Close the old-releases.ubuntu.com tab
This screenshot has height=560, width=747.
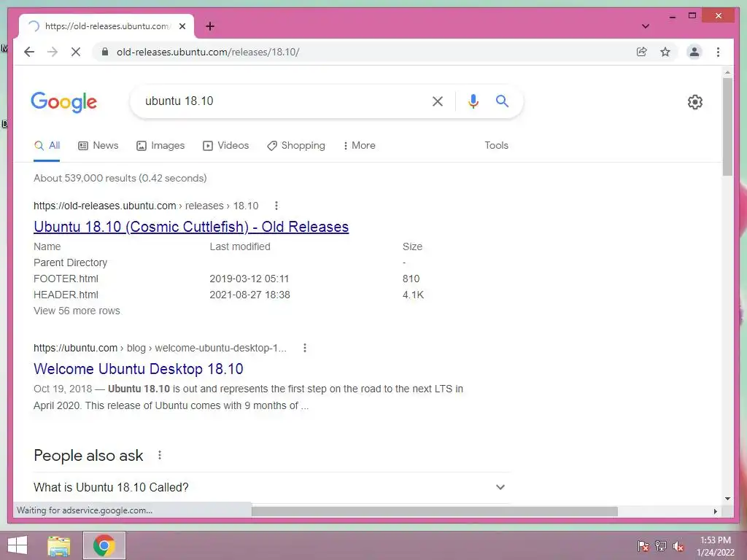point(182,26)
